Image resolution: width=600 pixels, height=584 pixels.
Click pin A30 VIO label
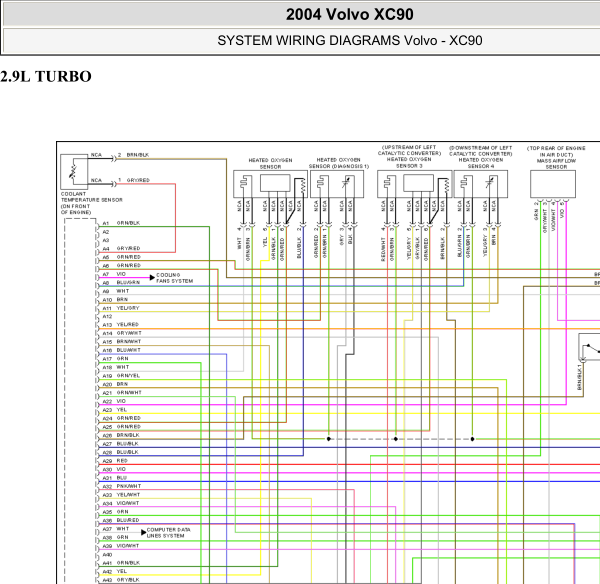click(x=114, y=469)
